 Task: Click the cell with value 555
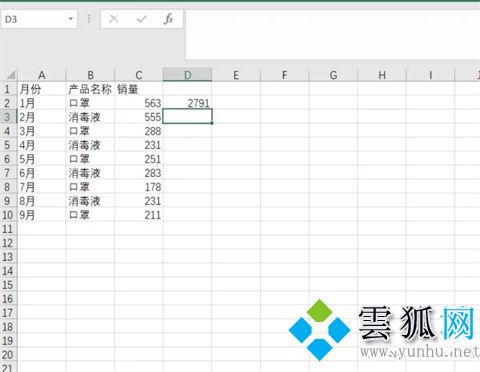click(x=139, y=117)
